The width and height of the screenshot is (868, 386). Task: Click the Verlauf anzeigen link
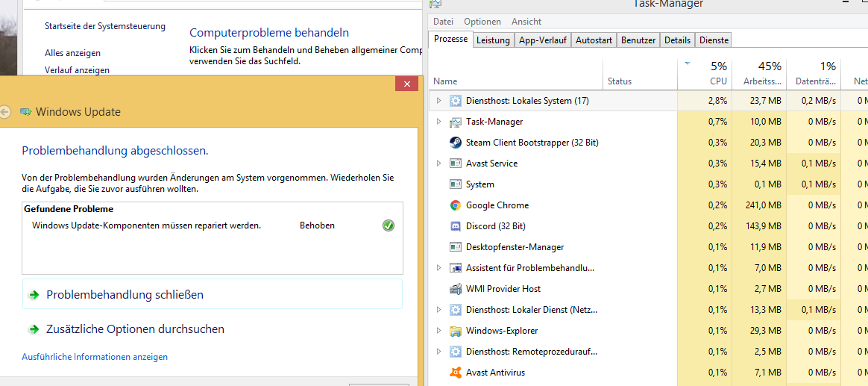click(x=77, y=70)
